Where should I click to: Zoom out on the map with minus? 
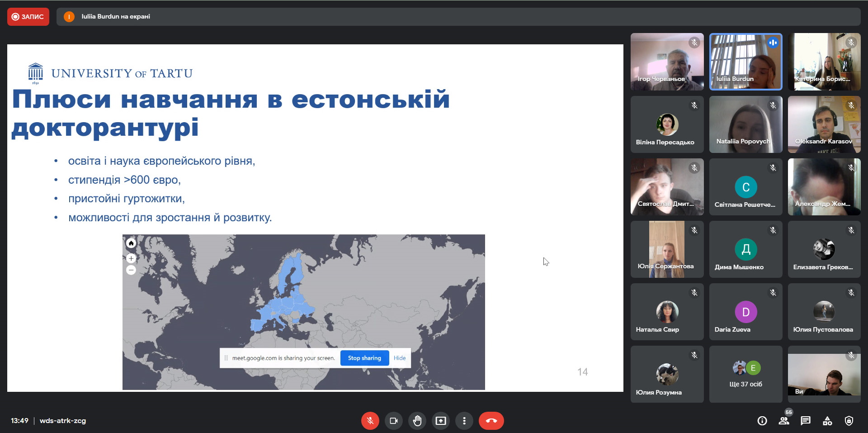click(131, 270)
